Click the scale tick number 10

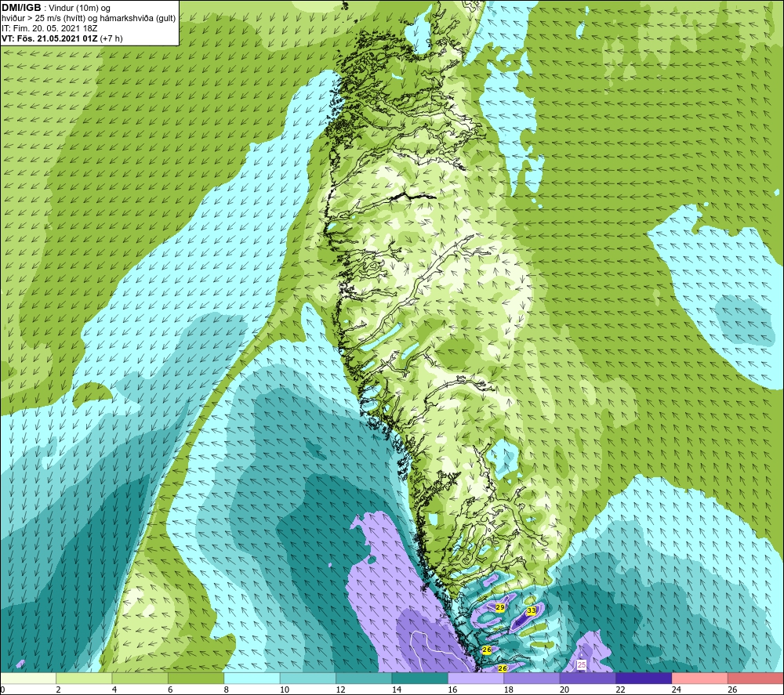coord(285,690)
